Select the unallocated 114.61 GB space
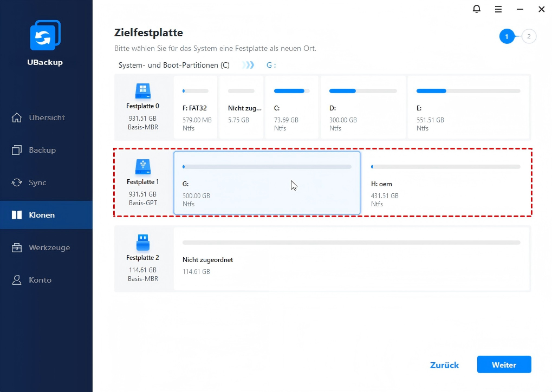Viewport: 552px width, 392px height. coord(351,259)
